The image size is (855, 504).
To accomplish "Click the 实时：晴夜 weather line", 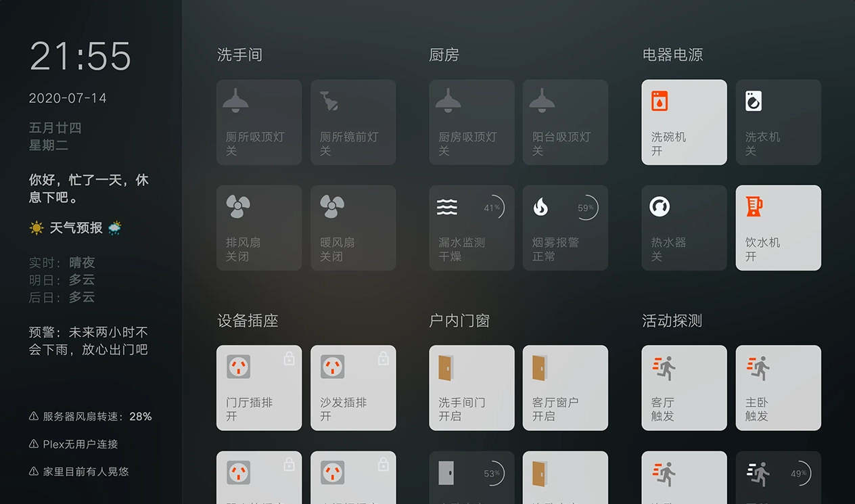I will click(x=62, y=262).
